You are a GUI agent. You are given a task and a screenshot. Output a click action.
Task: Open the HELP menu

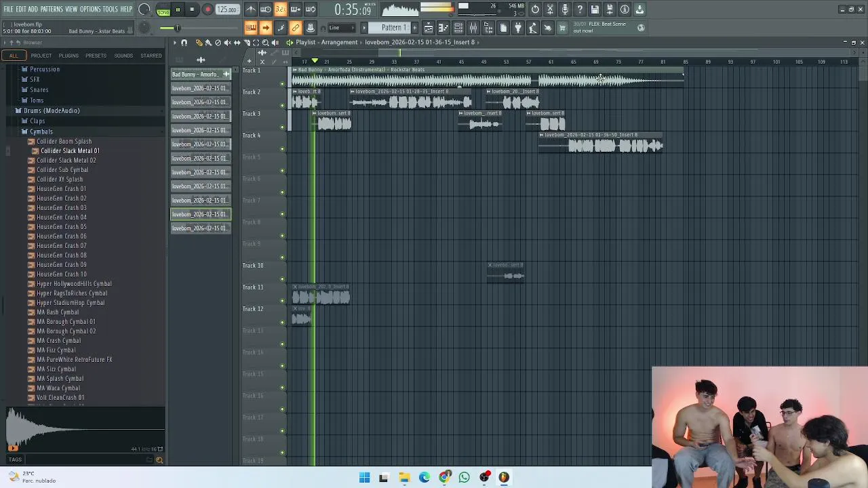(126, 9)
